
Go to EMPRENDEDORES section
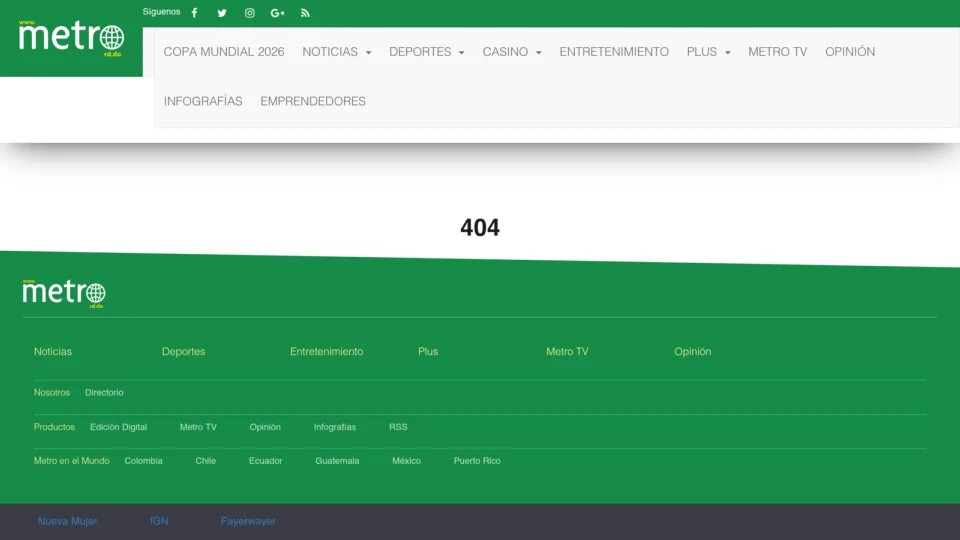pyautogui.click(x=313, y=101)
